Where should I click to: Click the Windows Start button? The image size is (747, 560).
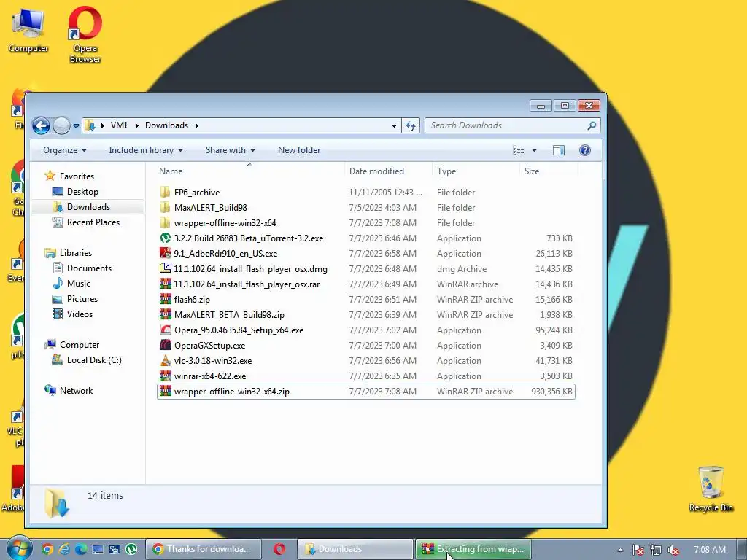(x=19, y=549)
